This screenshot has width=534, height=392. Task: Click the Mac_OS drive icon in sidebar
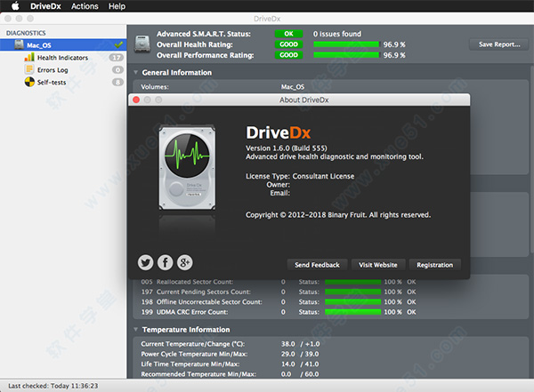coord(19,44)
